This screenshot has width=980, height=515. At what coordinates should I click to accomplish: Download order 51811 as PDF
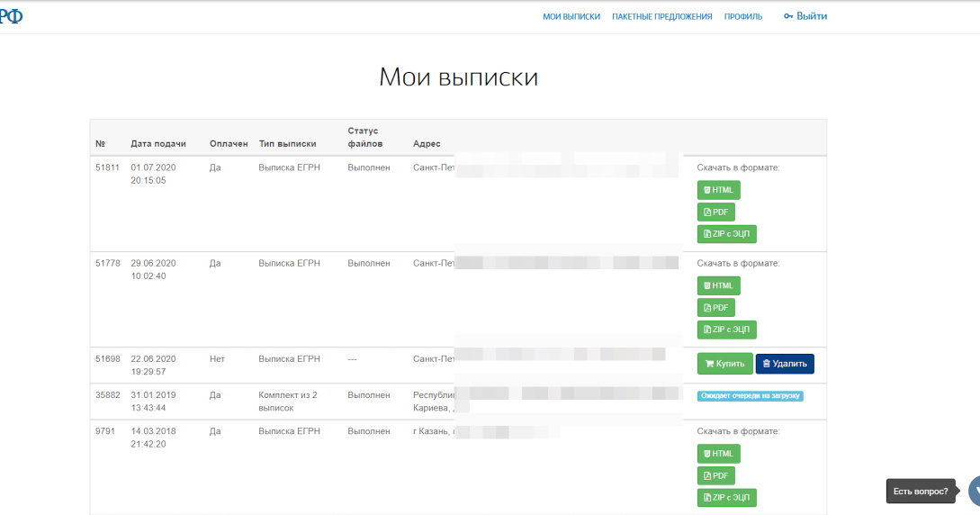tap(716, 212)
